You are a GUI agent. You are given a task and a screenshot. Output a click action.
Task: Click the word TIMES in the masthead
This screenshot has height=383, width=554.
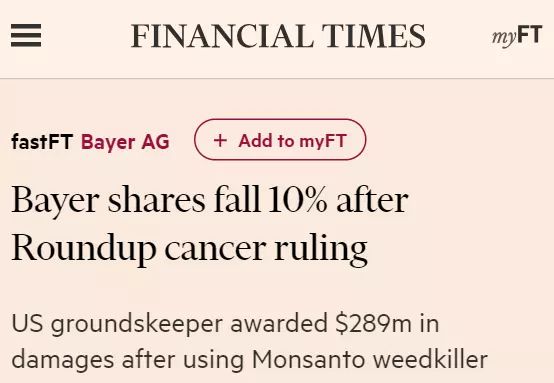pos(373,36)
